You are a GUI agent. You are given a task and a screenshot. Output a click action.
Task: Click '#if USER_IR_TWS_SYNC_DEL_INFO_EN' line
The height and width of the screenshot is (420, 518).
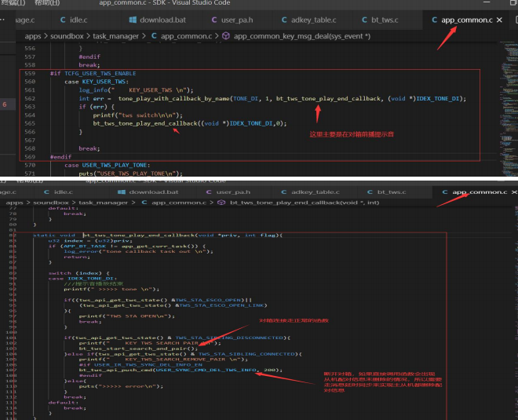140,365
